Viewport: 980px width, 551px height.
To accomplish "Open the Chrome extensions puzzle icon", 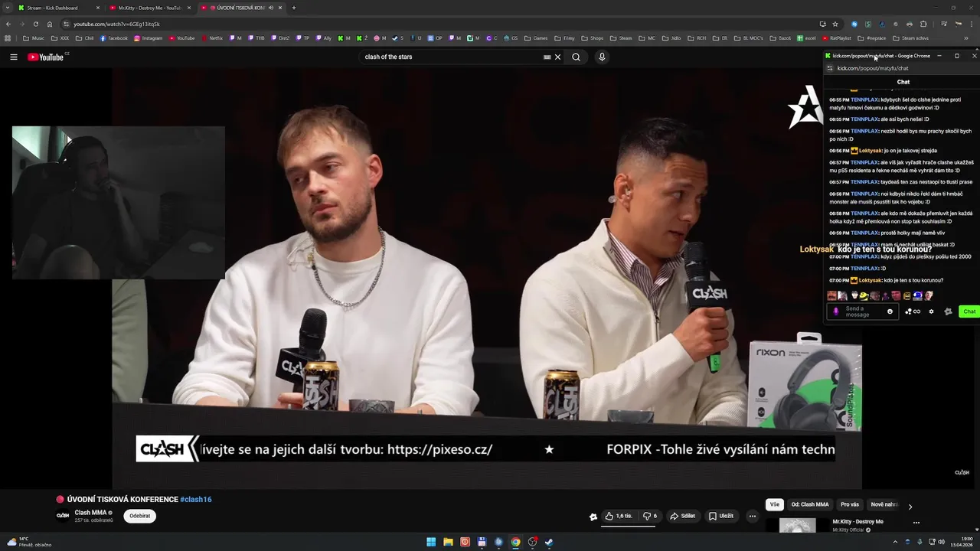I will 923,24.
